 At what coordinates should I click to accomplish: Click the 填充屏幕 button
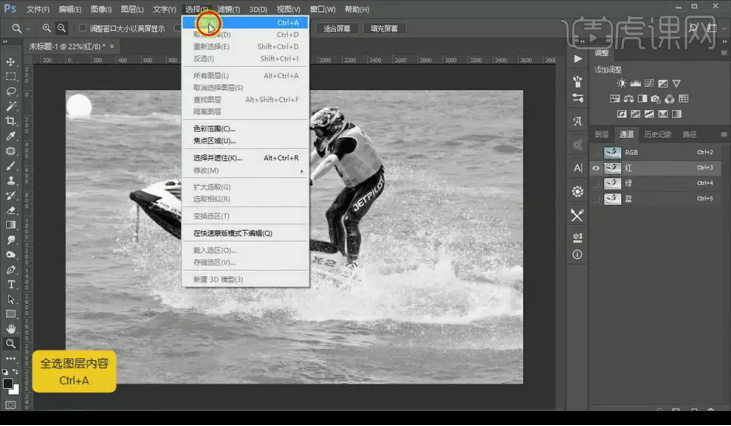tap(383, 29)
